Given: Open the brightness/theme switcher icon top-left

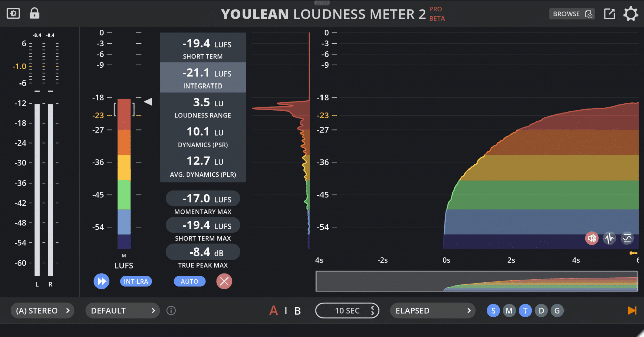Looking at the screenshot, I should coord(13,13).
